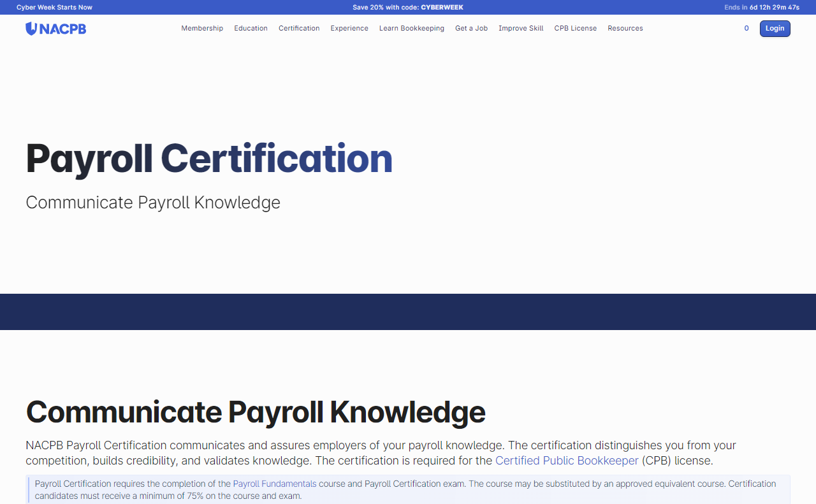
Task: Open the cart showing 0 items
Action: click(x=747, y=28)
